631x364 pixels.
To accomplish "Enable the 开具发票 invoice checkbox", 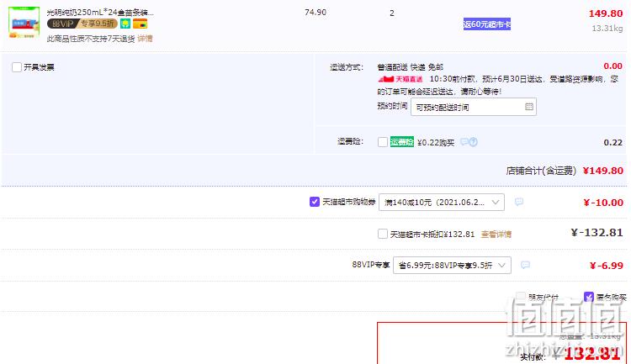I will coord(17,67).
